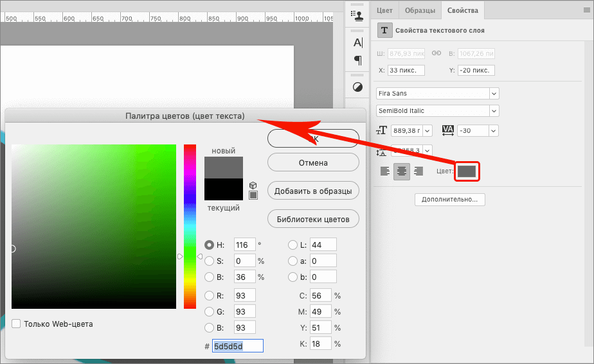Click the Добавить в образцы button
Viewport: 594px width, 364px height.
pos(313,191)
